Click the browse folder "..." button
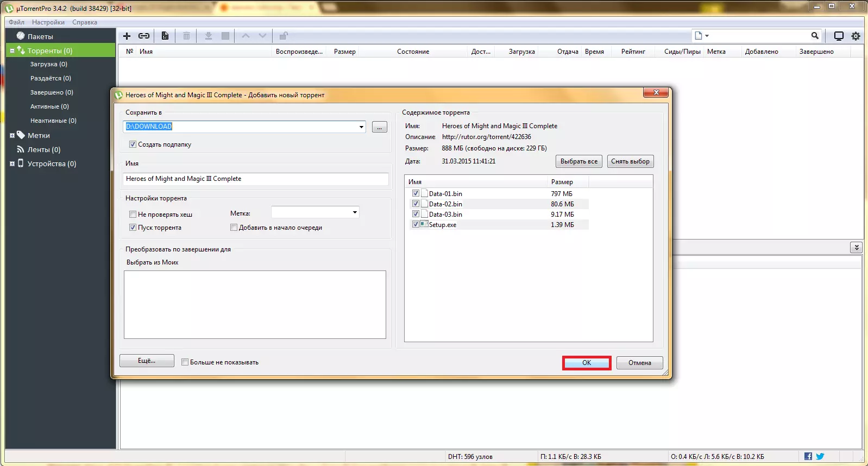 (380, 127)
